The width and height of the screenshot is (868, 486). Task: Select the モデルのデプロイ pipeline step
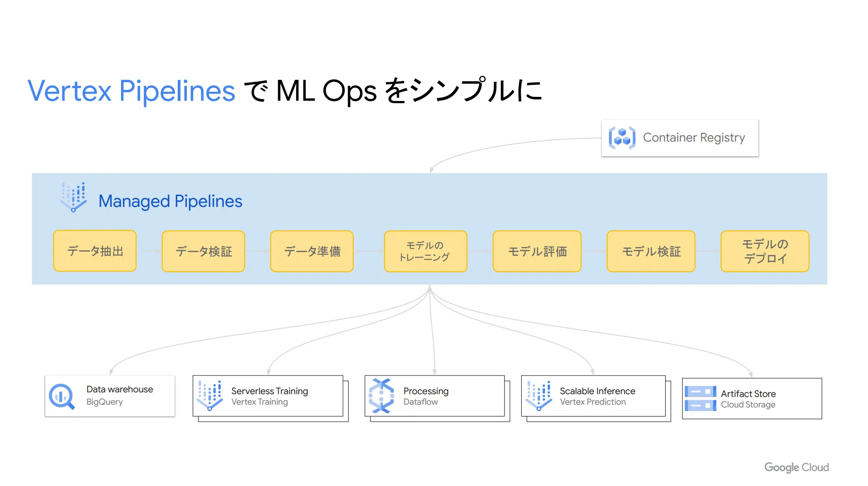[765, 251]
